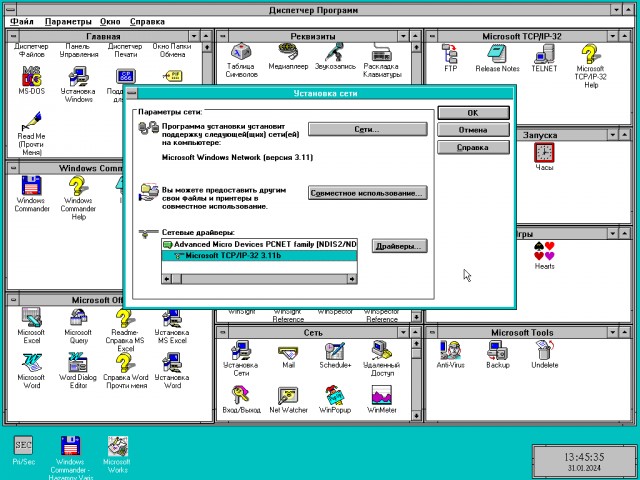Click left arrow of drivers list scrollbar
Viewport: 640px width, 480px height.
click(167, 279)
